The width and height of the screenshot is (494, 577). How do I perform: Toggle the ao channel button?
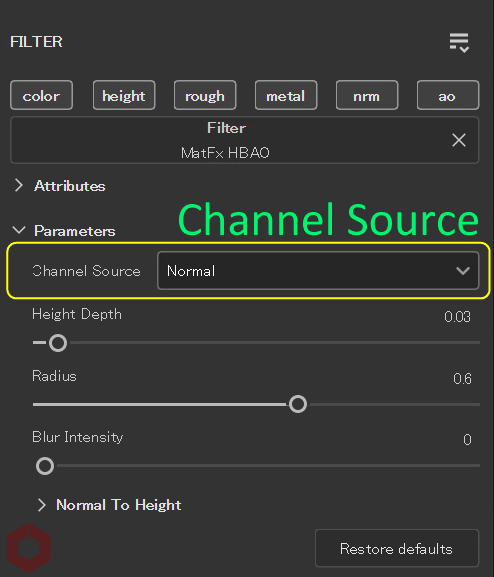tap(448, 95)
